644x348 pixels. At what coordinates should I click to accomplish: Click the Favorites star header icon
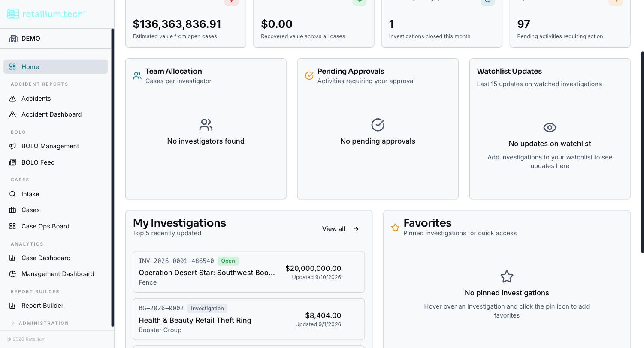click(x=395, y=228)
